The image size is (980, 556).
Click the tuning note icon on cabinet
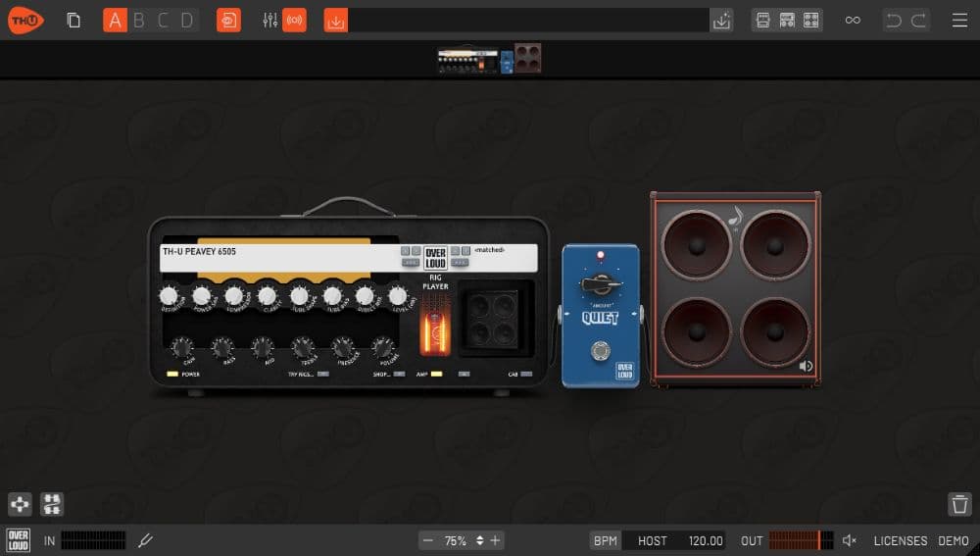tap(736, 217)
